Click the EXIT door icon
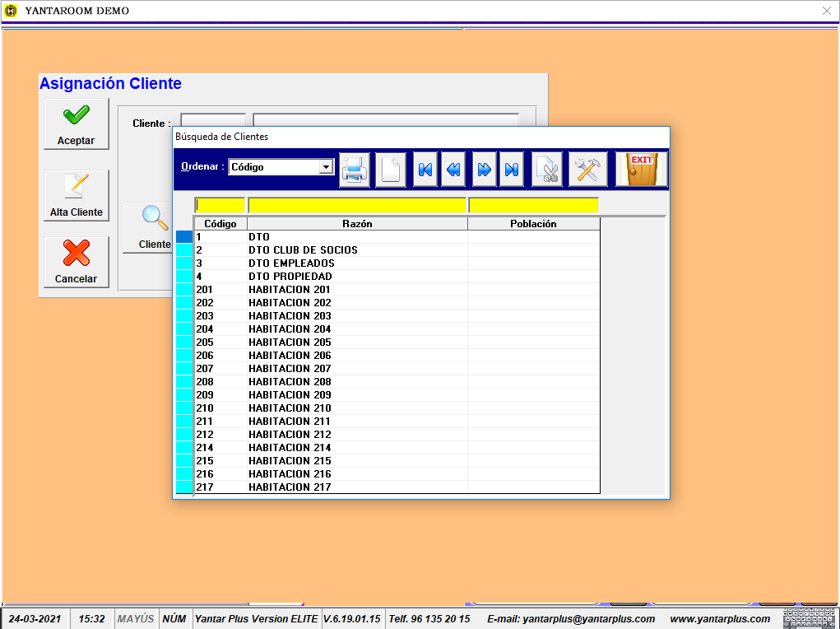Screen dimensions: 840x629 pos(642,170)
